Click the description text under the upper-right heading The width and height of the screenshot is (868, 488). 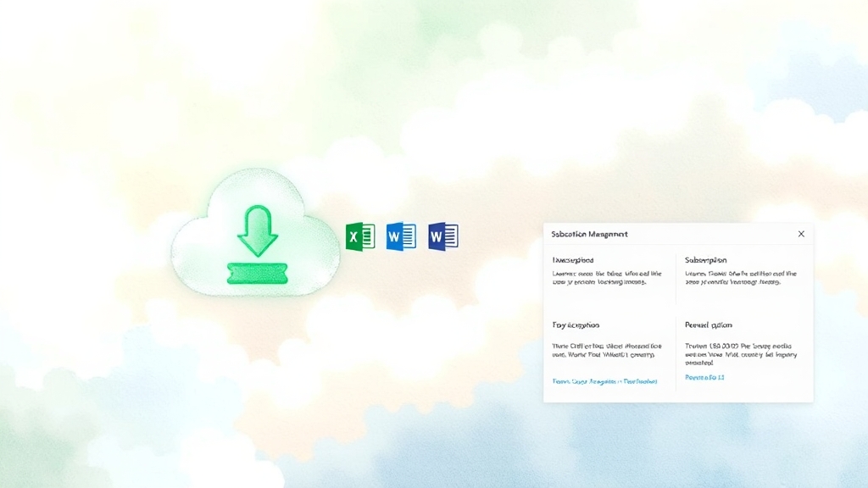(740, 278)
